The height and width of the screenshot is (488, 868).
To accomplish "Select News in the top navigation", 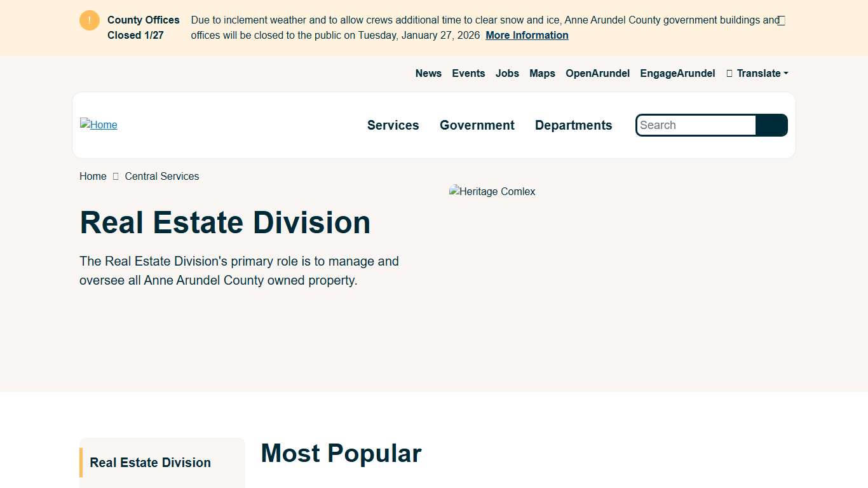I will click(x=428, y=73).
